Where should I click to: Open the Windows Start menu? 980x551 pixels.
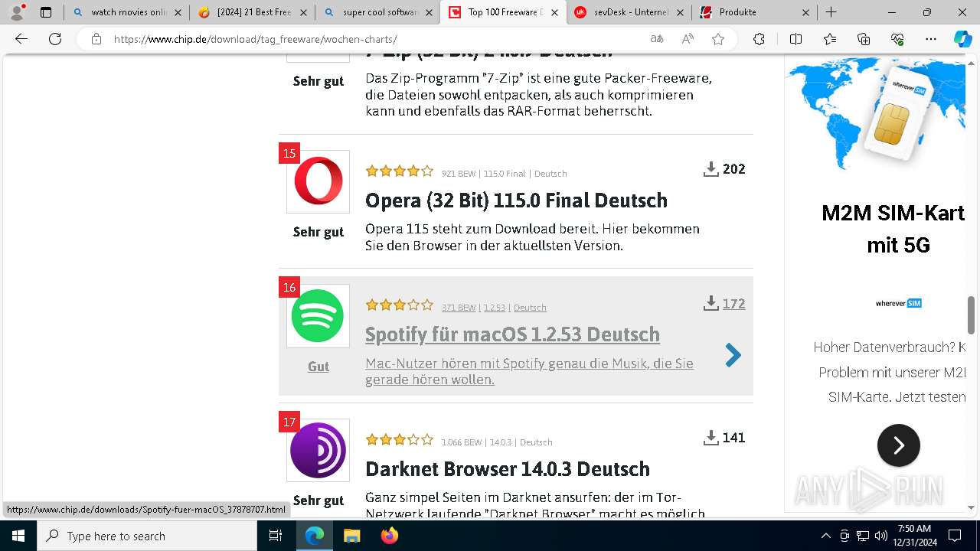tap(18, 536)
